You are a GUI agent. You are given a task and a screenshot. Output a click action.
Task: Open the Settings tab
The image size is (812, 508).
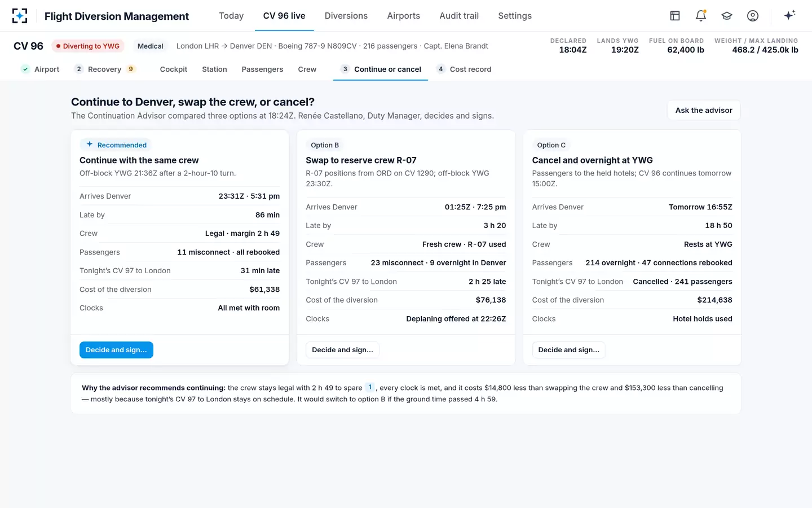click(x=515, y=16)
